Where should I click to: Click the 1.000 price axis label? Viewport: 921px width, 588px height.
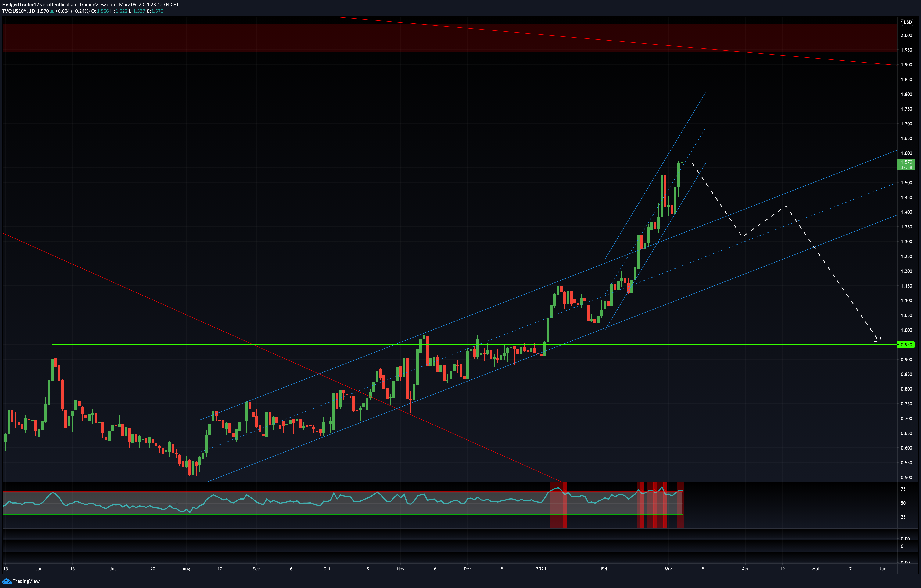click(906, 330)
